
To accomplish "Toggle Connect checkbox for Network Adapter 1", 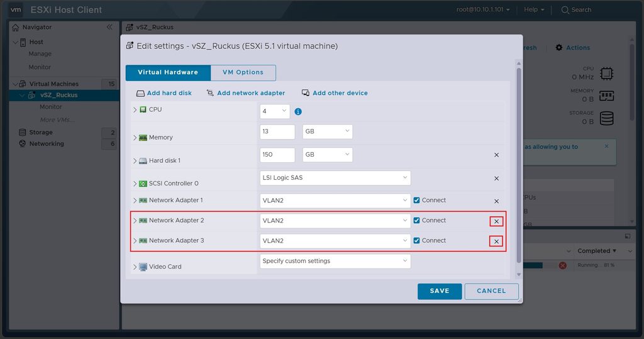I will [416, 201].
